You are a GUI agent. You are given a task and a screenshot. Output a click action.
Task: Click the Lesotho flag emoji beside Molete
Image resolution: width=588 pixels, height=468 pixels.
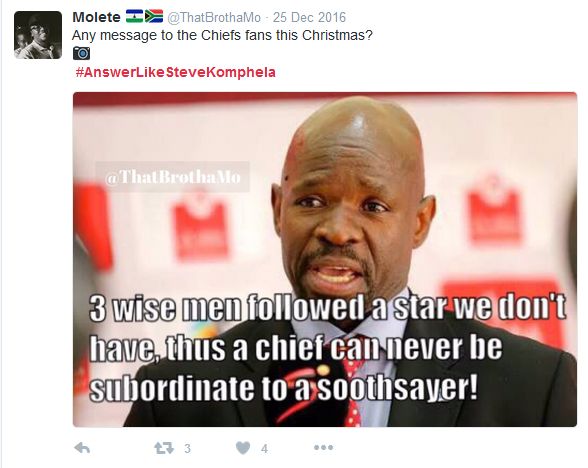click(x=134, y=16)
